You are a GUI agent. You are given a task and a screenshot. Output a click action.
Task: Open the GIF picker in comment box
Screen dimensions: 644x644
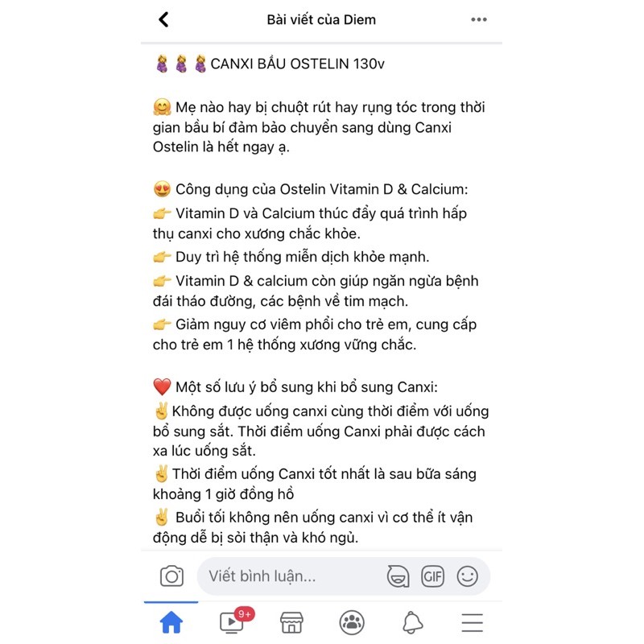coord(432,576)
